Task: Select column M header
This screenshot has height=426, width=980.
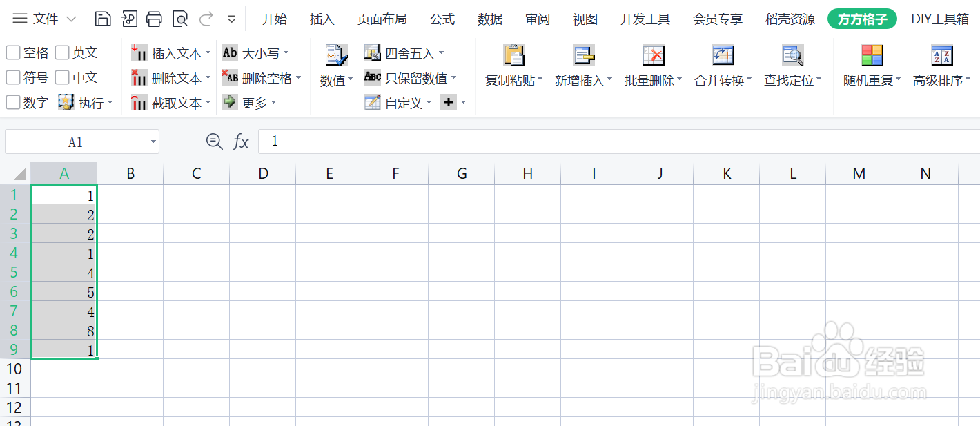Action: 859,174
